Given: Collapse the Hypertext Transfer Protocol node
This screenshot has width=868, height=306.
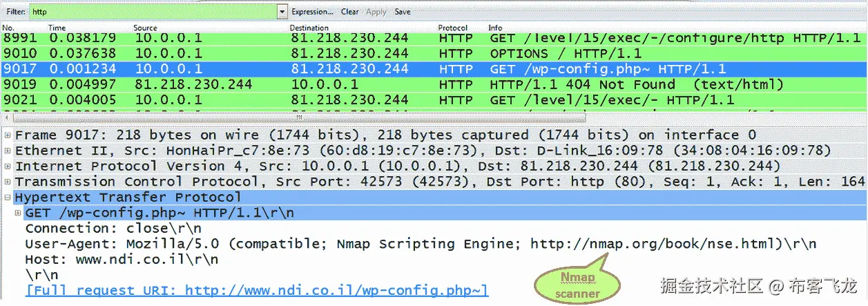Looking at the screenshot, I should point(8,198).
